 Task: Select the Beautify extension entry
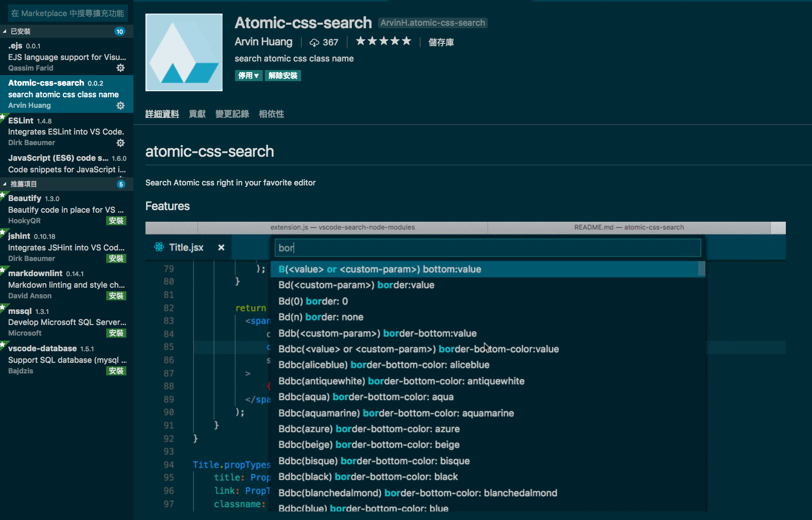[x=66, y=209]
